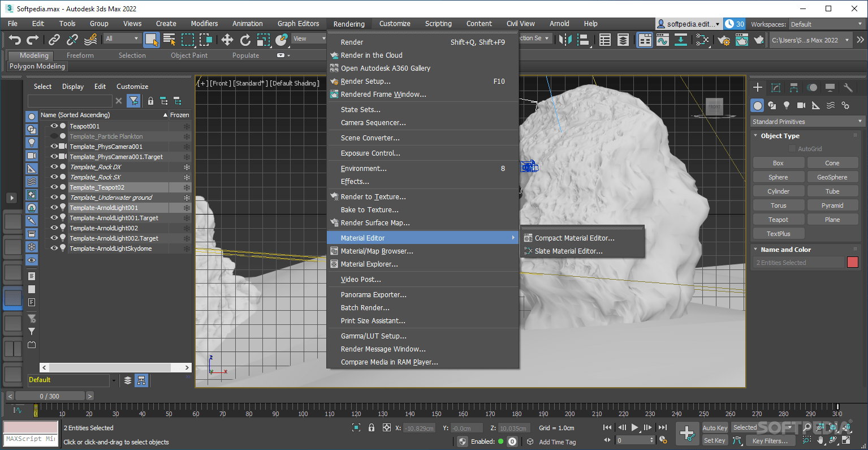Select the Lights category icon in Create panel
The height and width of the screenshot is (450, 868).
tap(786, 105)
